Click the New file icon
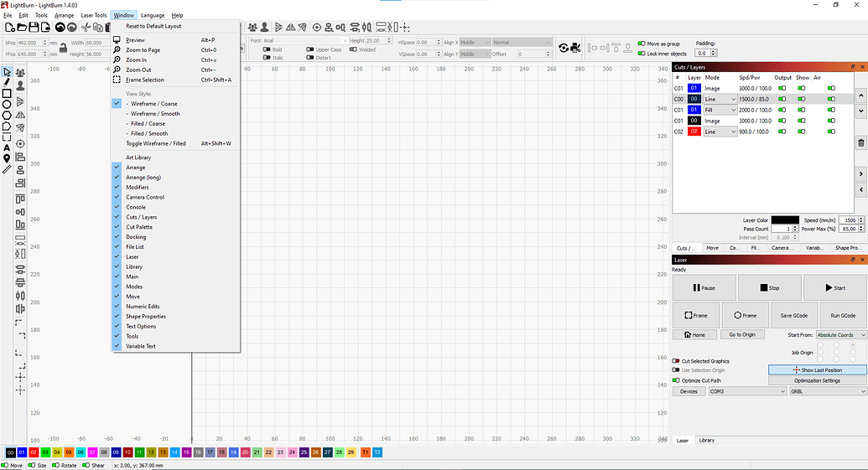This screenshot has width=868, height=470. click(9, 27)
